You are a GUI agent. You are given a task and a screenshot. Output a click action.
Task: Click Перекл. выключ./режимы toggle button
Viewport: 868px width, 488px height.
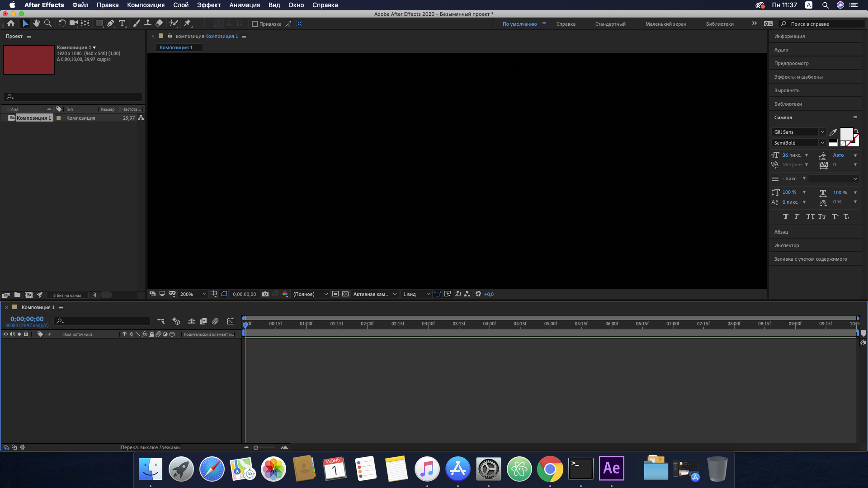pos(151,447)
